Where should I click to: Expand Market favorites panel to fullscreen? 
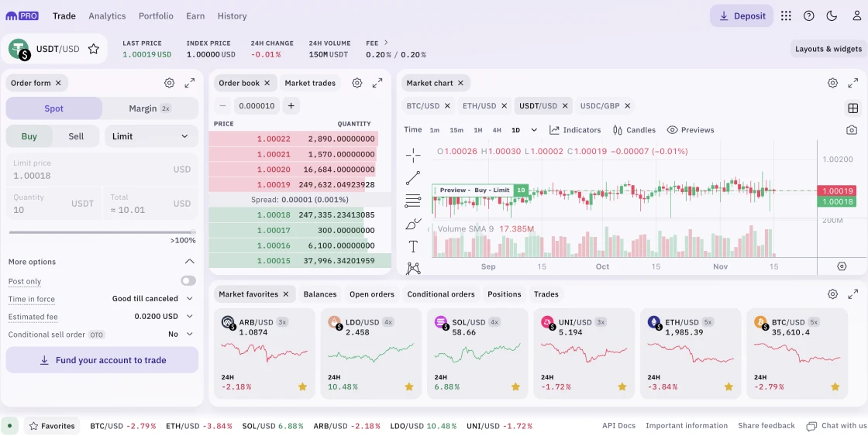(853, 294)
